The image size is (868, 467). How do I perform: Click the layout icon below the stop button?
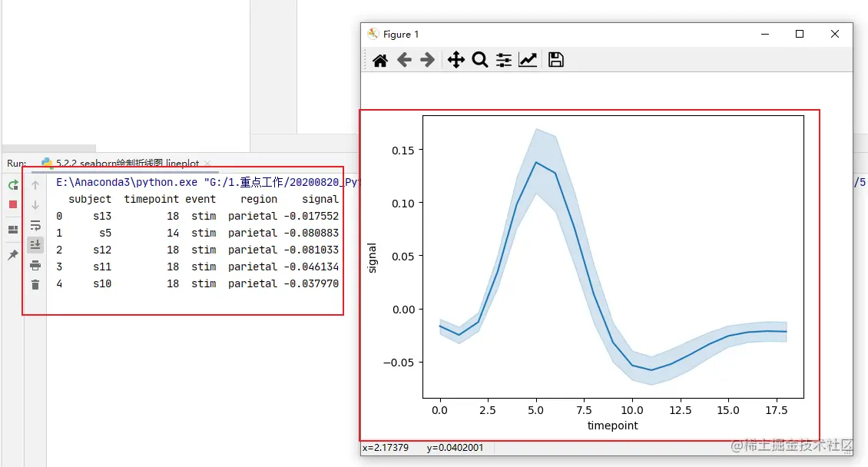[13, 230]
